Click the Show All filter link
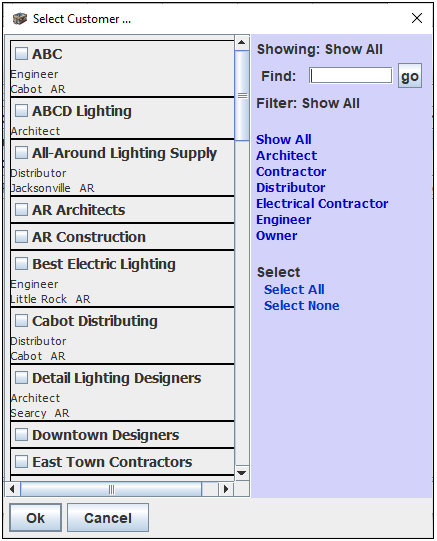Image resolution: width=437 pixels, height=541 pixels. [x=284, y=140]
